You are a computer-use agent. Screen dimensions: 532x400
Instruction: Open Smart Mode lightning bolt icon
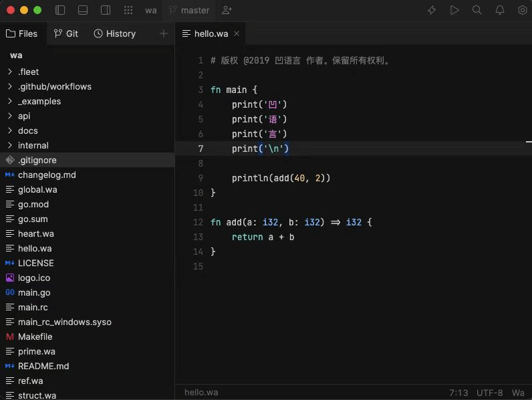tap(432, 10)
